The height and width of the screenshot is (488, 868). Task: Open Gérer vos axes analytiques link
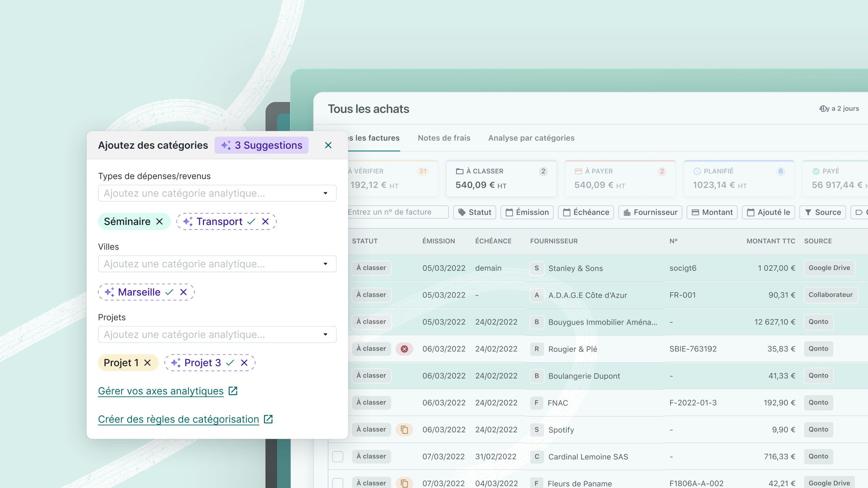coord(161,391)
